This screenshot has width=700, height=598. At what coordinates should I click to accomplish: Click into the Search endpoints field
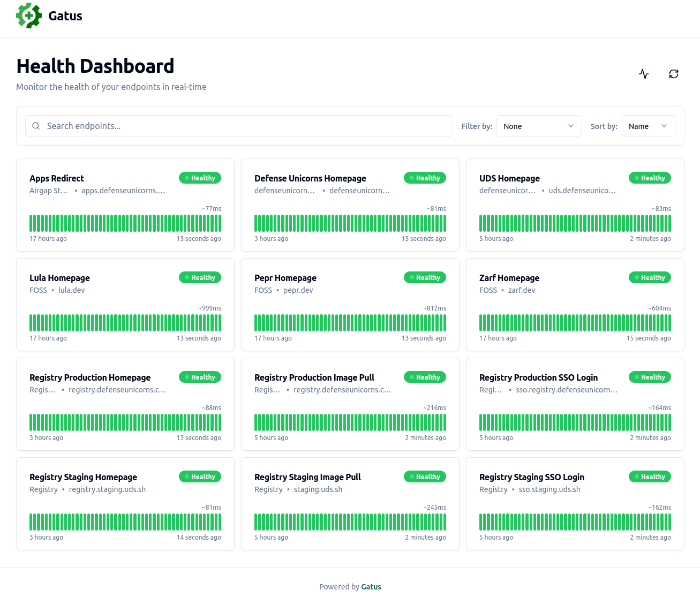246,126
